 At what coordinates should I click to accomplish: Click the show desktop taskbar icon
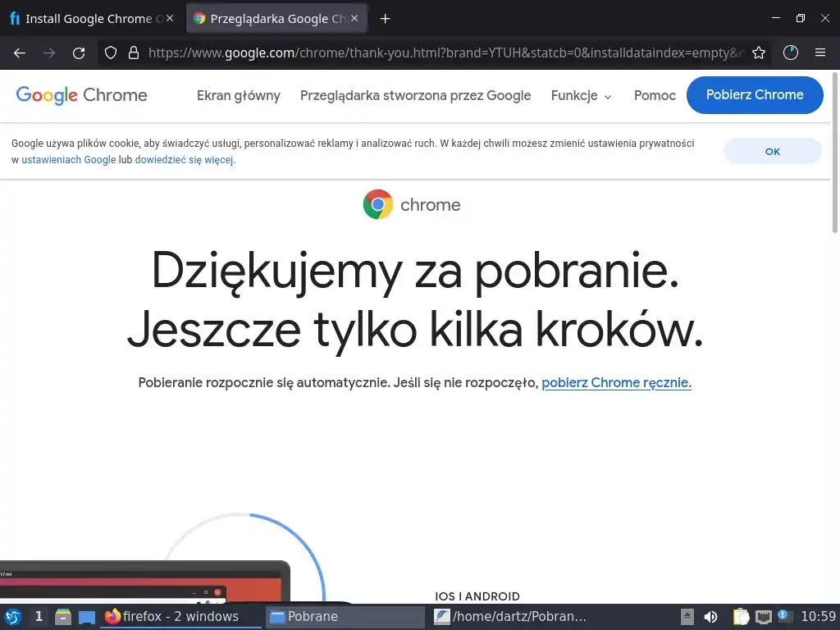87,617
